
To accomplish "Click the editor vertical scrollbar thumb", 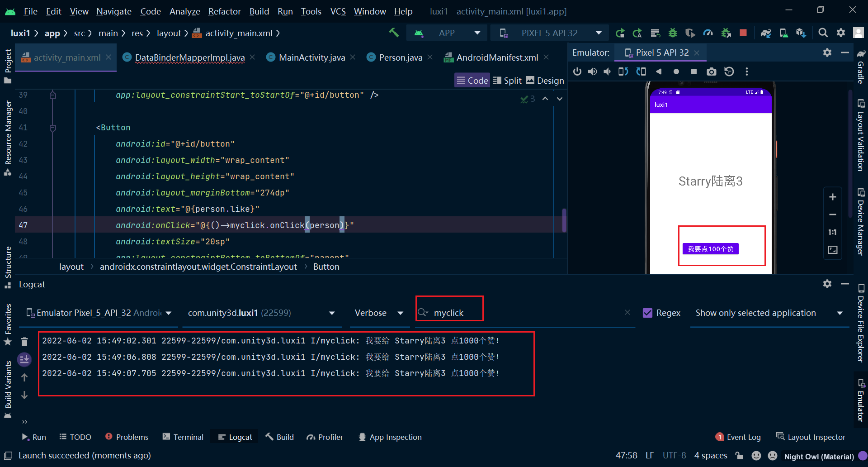I will 564,220.
